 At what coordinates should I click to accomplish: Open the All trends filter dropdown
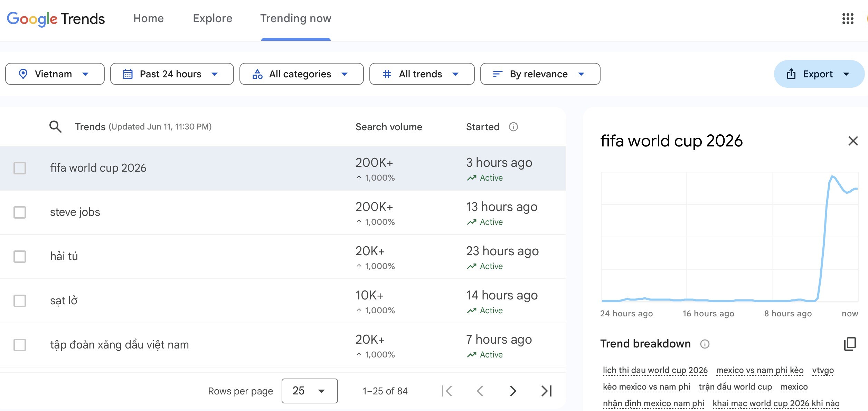click(422, 74)
